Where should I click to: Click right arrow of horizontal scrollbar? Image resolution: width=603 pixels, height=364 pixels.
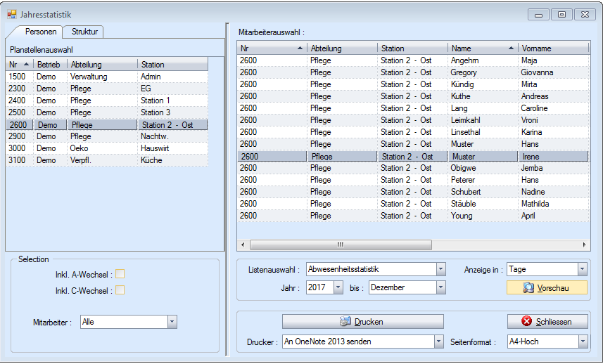coord(585,245)
